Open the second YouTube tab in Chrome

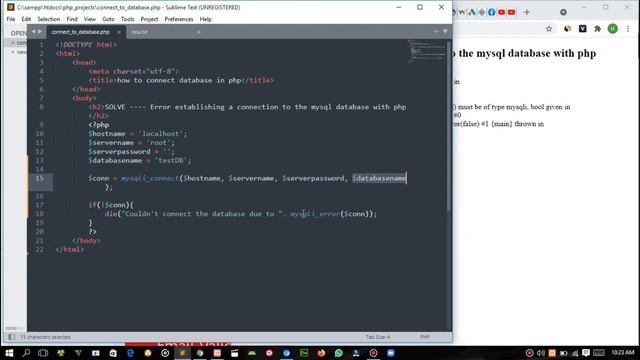coord(511,12)
